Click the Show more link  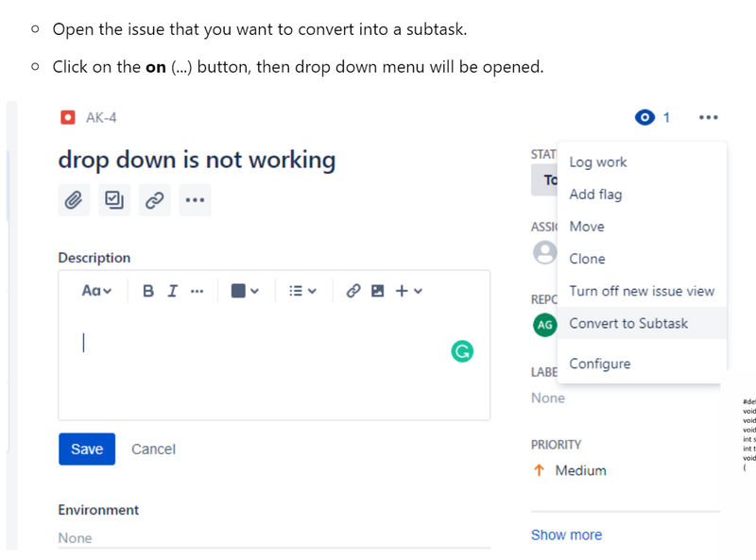click(x=566, y=535)
